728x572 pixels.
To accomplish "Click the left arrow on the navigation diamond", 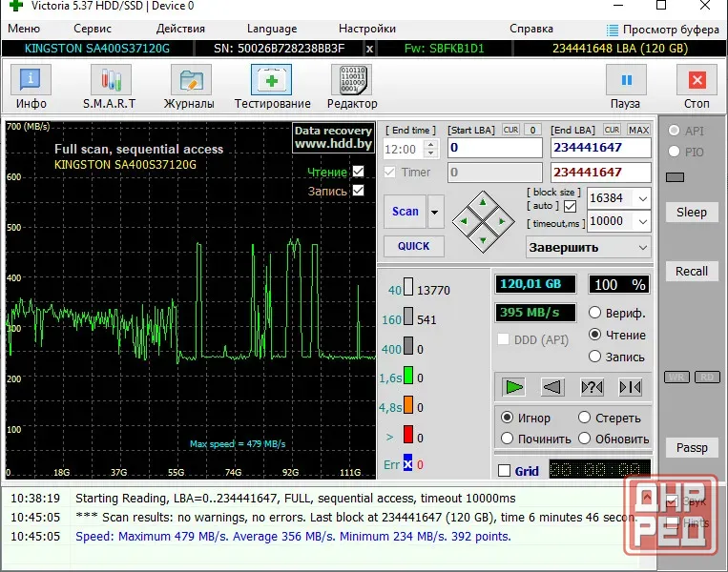I will tap(464, 221).
